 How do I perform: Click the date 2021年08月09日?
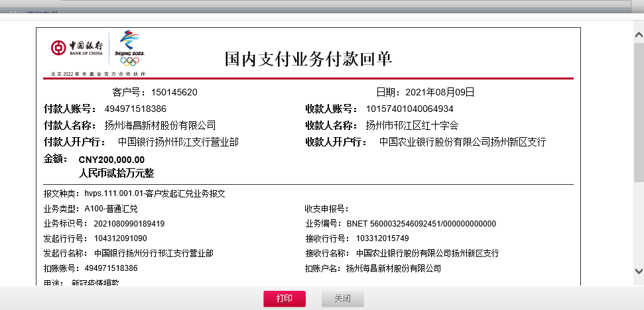435,92
